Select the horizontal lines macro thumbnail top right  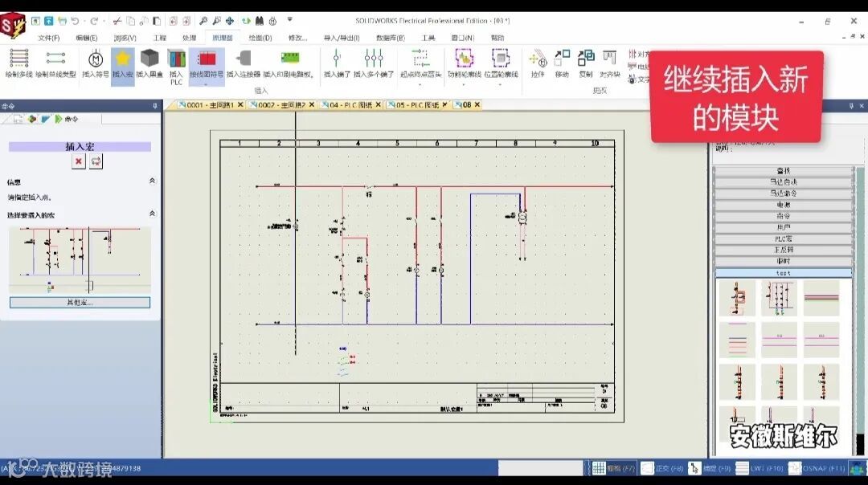(x=821, y=298)
